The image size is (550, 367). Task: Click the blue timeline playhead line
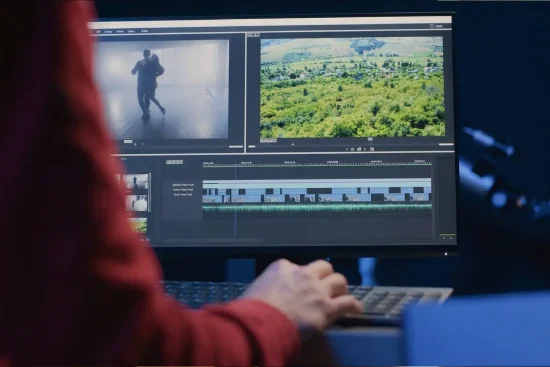coord(236,203)
